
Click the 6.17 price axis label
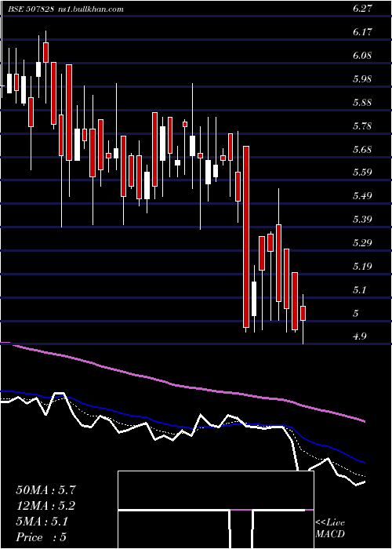(x=362, y=32)
